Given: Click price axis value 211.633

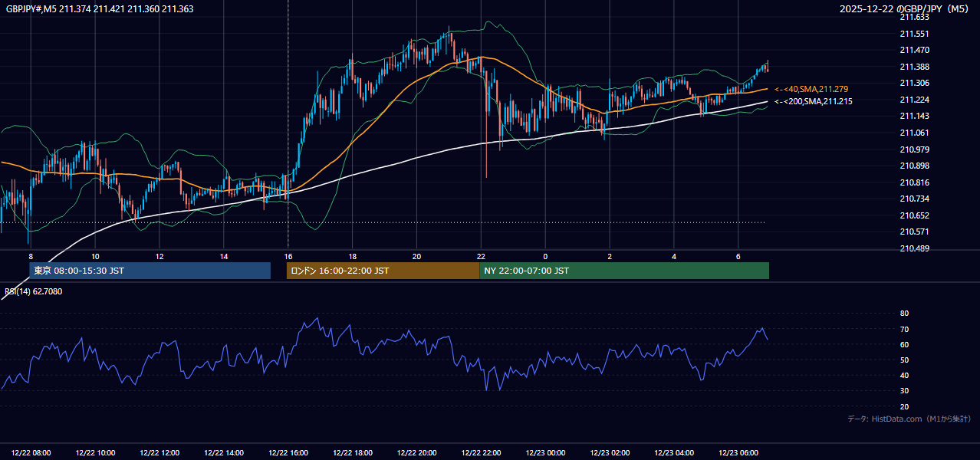Looking at the screenshot, I should 914,17.
